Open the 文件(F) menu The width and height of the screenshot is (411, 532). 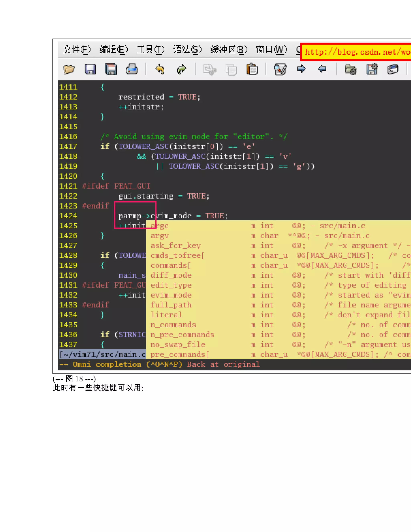pos(77,50)
